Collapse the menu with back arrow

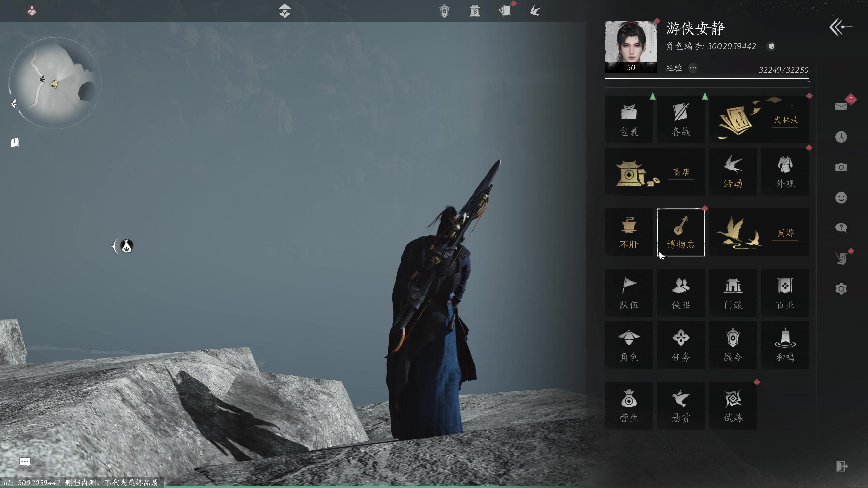(841, 27)
